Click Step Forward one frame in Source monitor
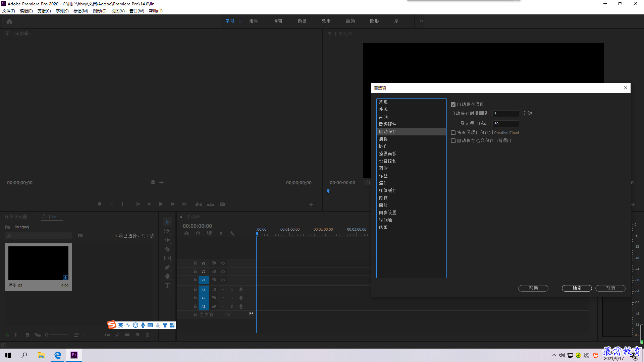The height and width of the screenshot is (362, 644). (173, 204)
